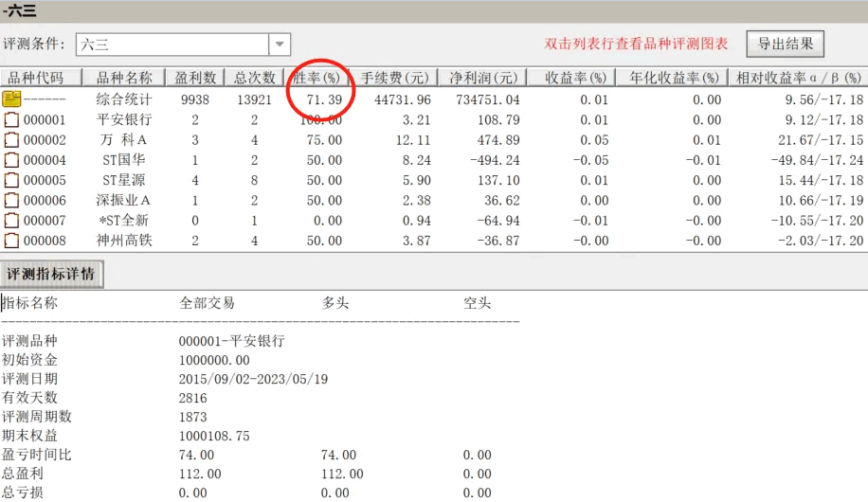Select the 深振业A row name
The width and height of the screenshot is (868, 502).
coord(123,201)
